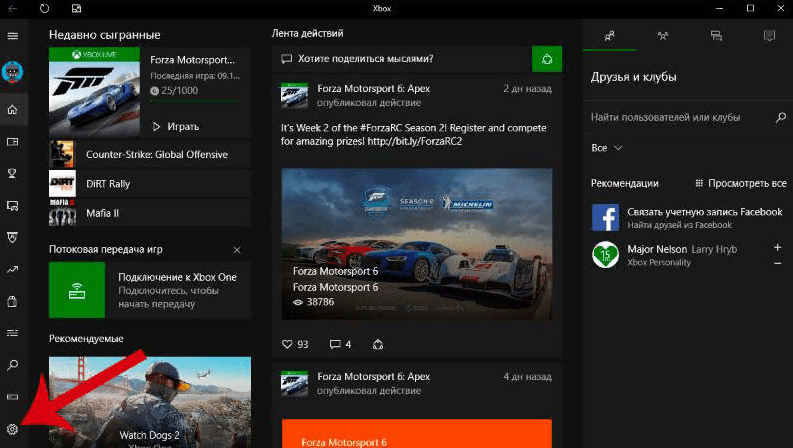This screenshot has height=448, width=793.
Task: Open Search magnifier in sidebar
Action: coord(13,365)
